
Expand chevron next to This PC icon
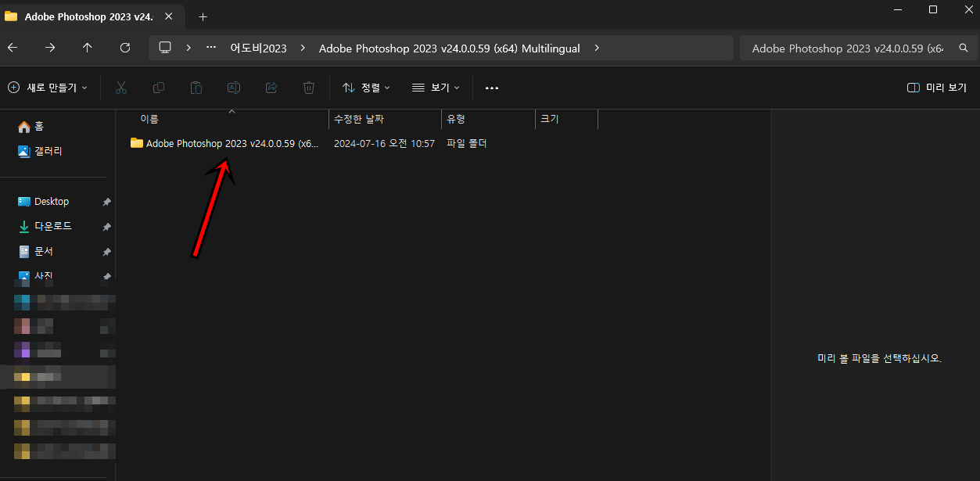click(x=188, y=48)
